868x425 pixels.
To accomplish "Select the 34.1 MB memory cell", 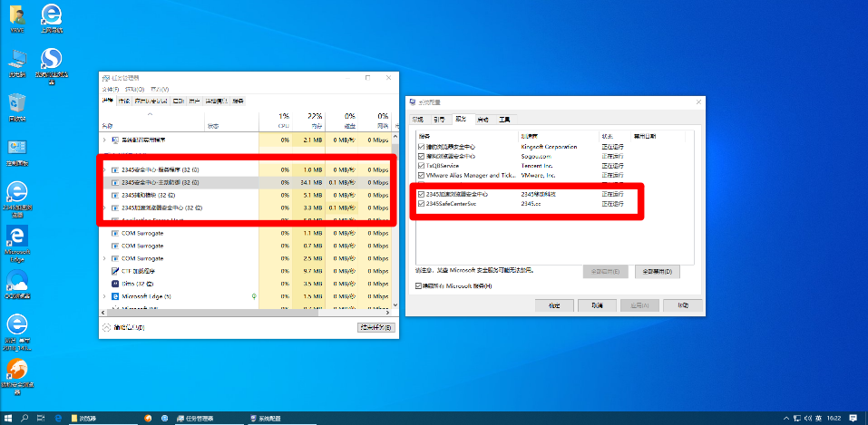I will (x=309, y=183).
